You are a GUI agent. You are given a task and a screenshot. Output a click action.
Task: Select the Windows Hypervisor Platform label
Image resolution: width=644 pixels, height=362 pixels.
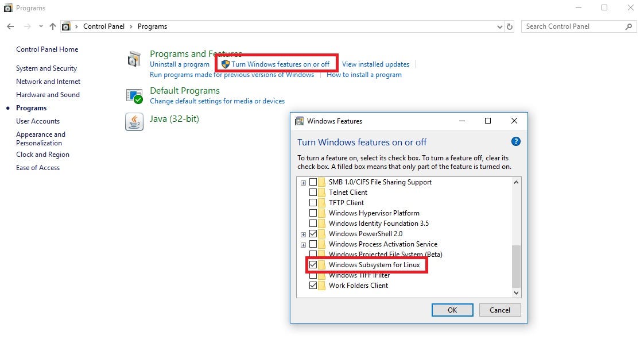374,213
